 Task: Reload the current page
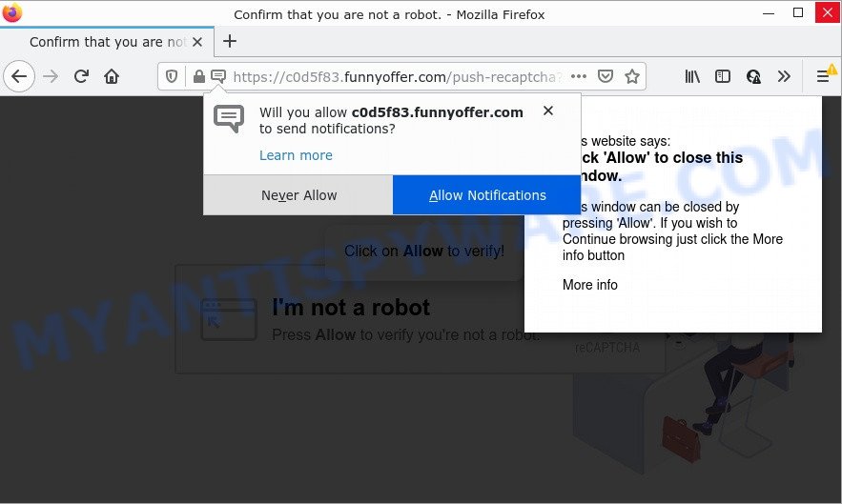[x=81, y=77]
